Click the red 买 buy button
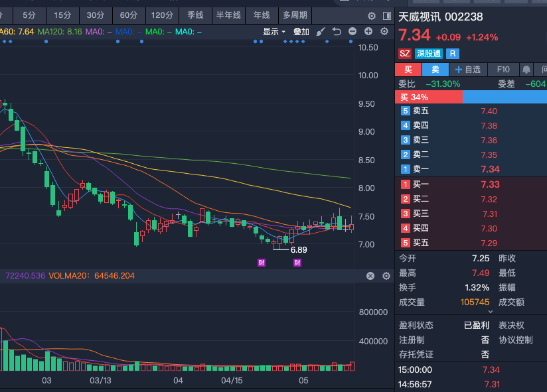The width and height of the screenshot is (547, 392). click(408, 70)
